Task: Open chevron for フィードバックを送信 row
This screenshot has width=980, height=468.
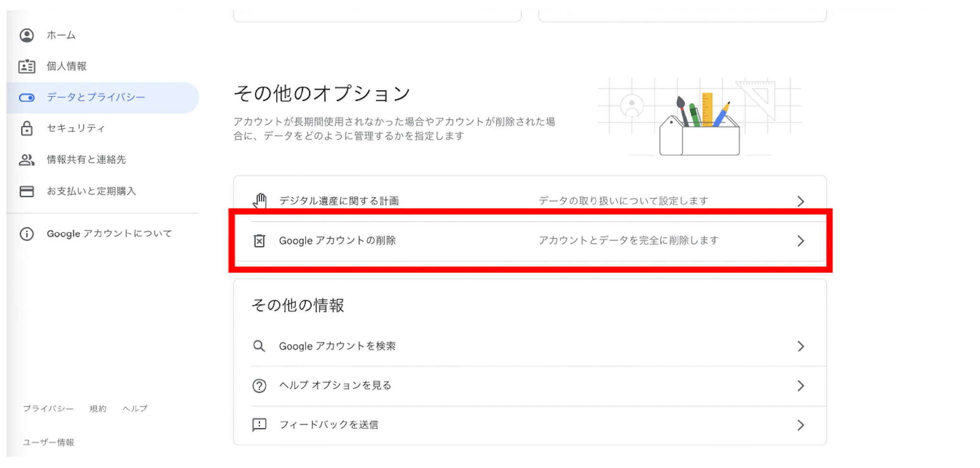Action: point(801,425)
